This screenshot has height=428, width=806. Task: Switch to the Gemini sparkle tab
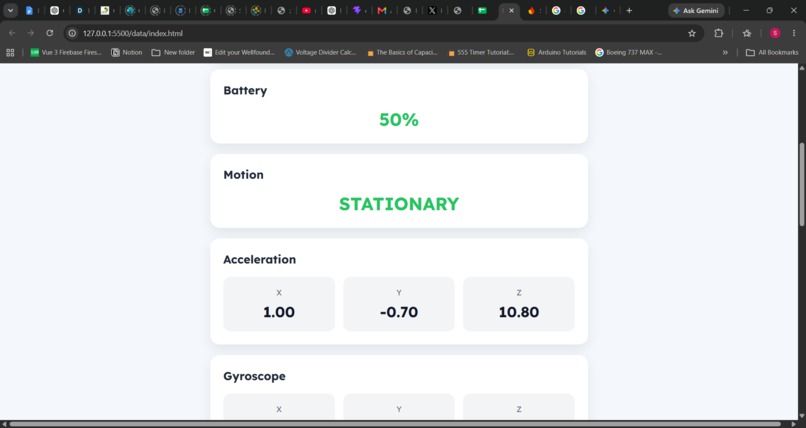[x=606, y=10]
